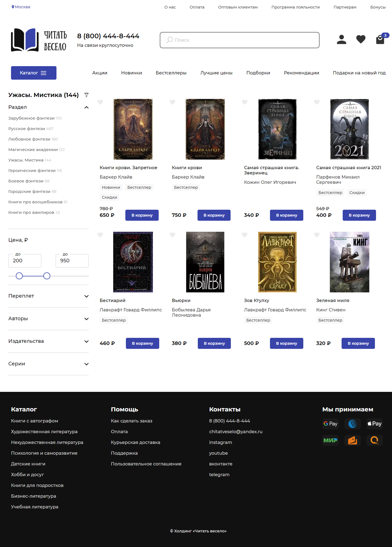Viewport: 392px width, 547px height.
Task: Open the Новинки menu item
Action: coord(132,73)
